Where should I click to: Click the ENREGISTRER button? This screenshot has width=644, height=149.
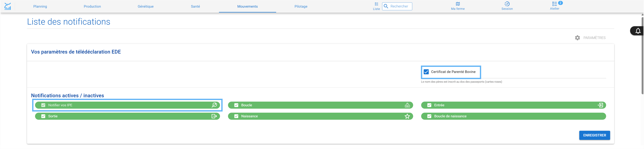click(x=594, y=135)
